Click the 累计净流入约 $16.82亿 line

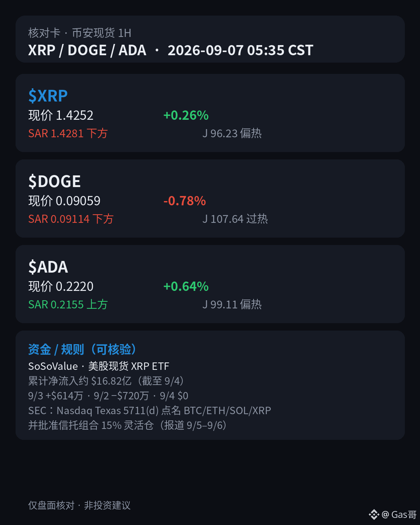click(x=106, y=381)
